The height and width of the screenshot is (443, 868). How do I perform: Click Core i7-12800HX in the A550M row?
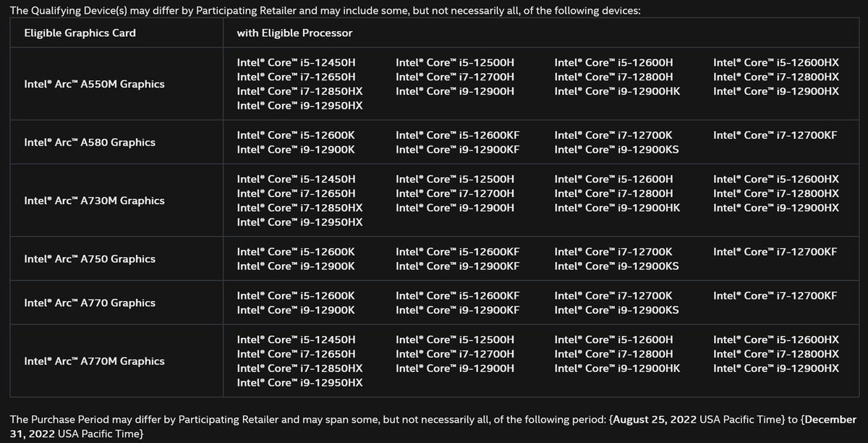(776, 77)
